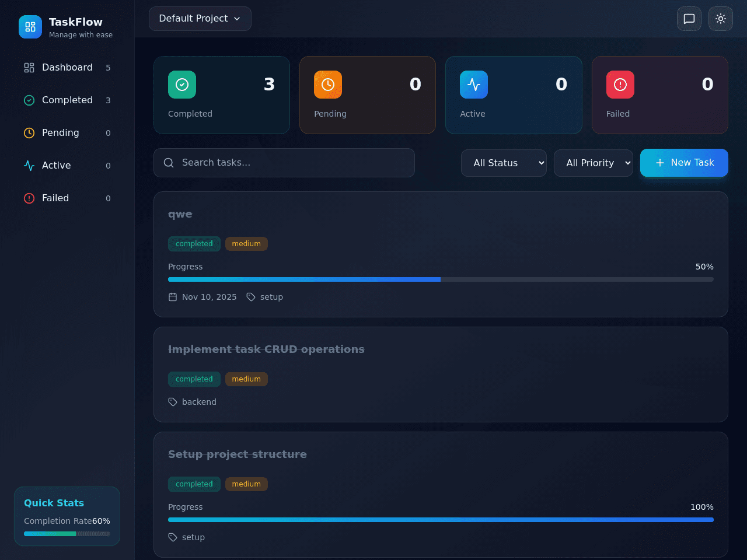Open the chat message icon button
747x560 pixels.
[689, 19]
